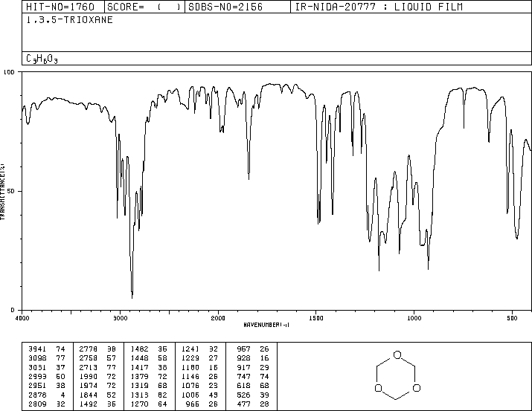Select the IR-NIDA-20777 : LIQUID FILM label
This screenshot has height=411, width=532.
click(379, 7)
